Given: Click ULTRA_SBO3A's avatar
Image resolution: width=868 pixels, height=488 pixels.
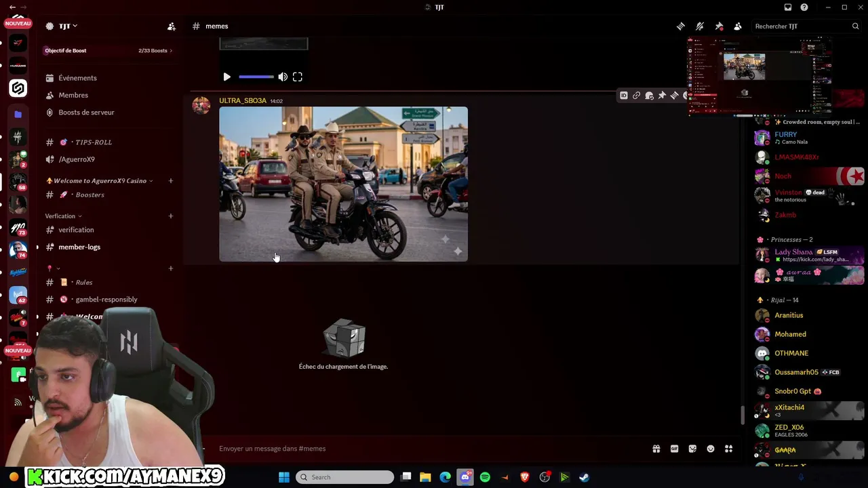Looking at the screenshot, I should tap(201, 106).
